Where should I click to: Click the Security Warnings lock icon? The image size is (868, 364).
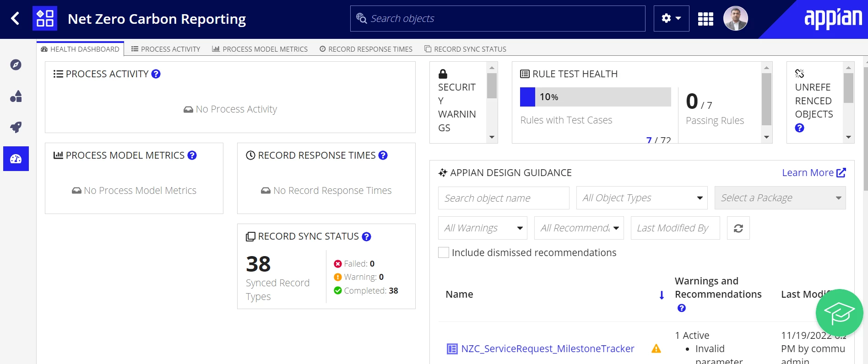pos(443,74)
